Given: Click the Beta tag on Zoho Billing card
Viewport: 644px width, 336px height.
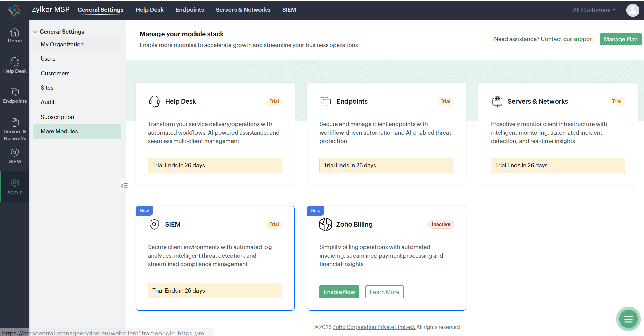Looking at the screenshot, I should click(x=316, y=210).
